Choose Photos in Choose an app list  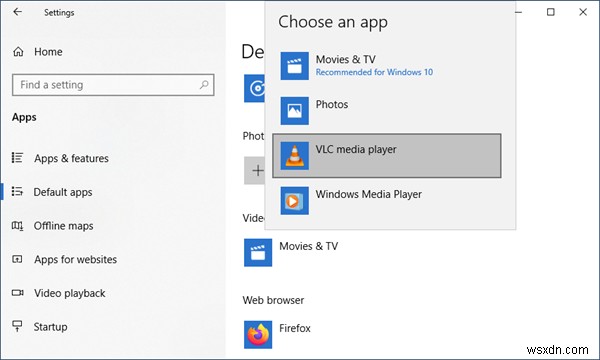[386, 111]
